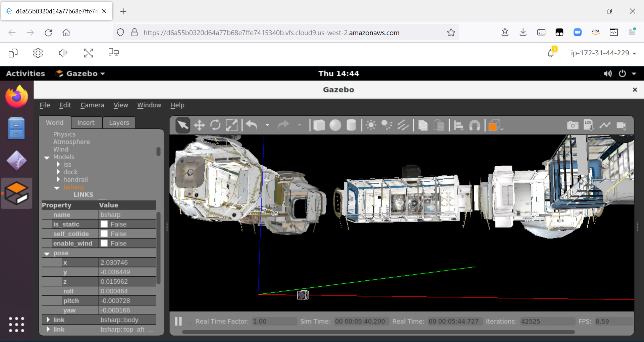644x342 pixels.
Task: Take a screenshot with the camera icon
Action: pyautogui.click(x=573, y=125)
